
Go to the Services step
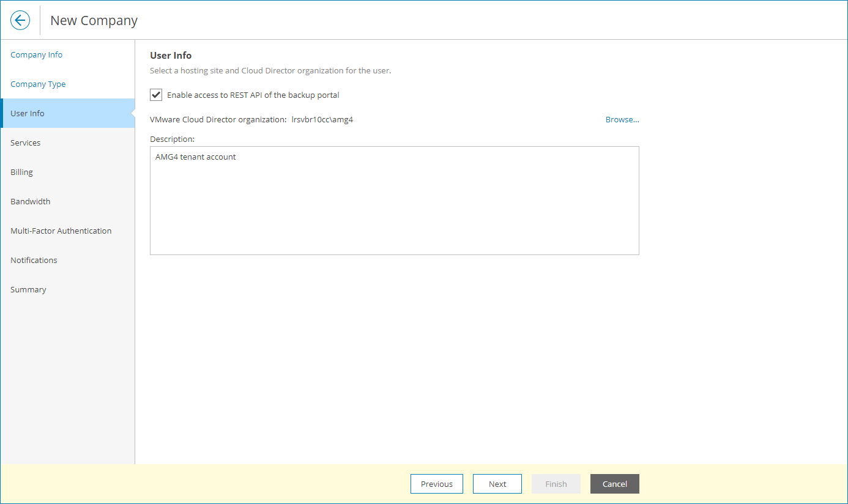(26, 143)
